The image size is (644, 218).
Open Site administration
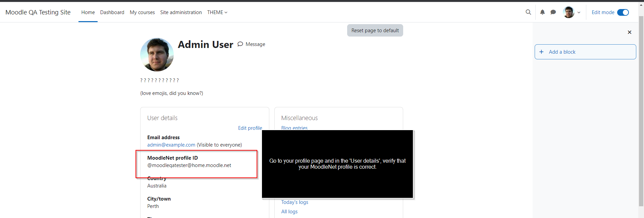(181, 12)
